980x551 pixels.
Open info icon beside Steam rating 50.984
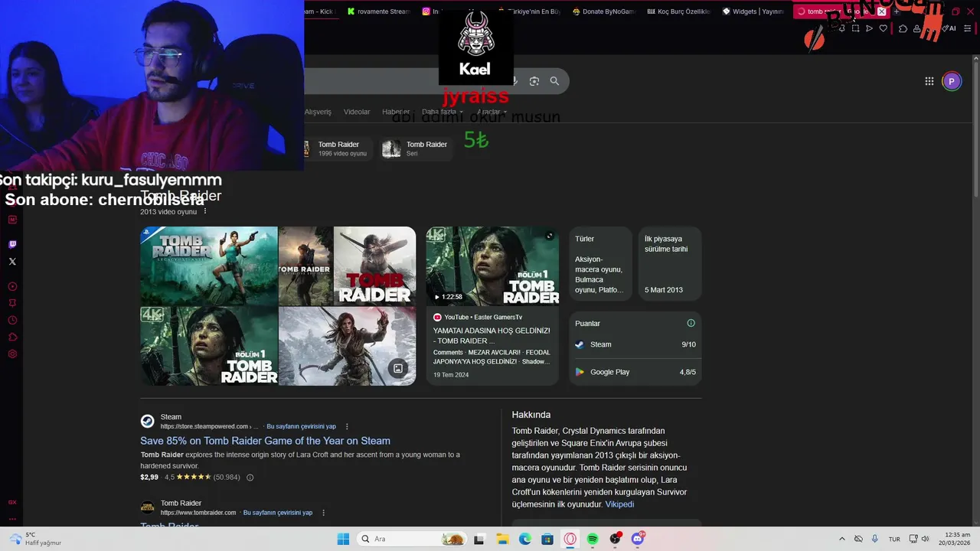(x=250, y=478)
